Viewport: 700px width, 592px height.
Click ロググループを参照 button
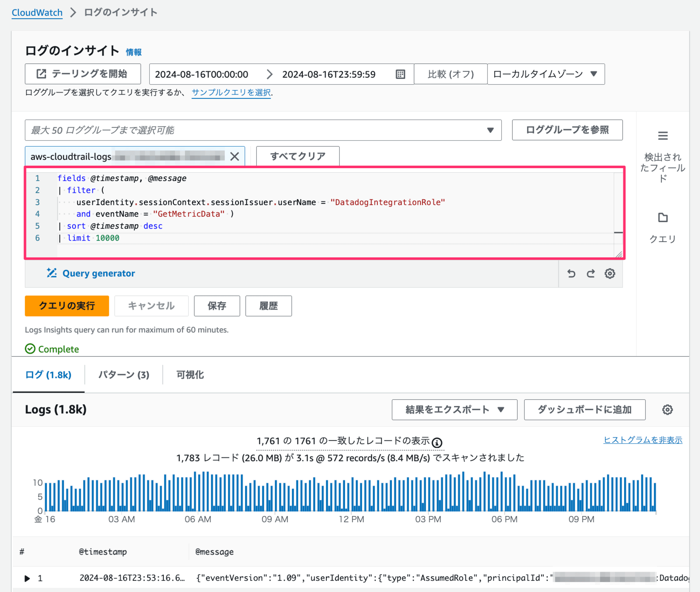coord(567,130)
